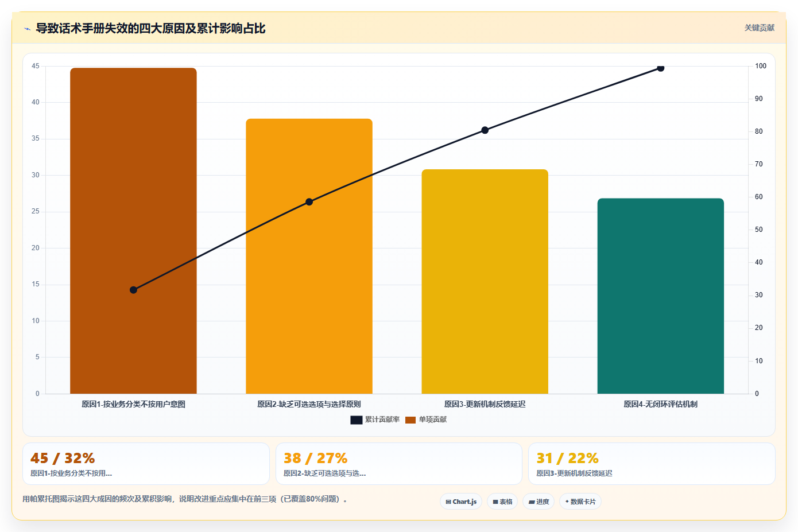Toggle the 单项贡献 legend item

[x=425, y=420]
